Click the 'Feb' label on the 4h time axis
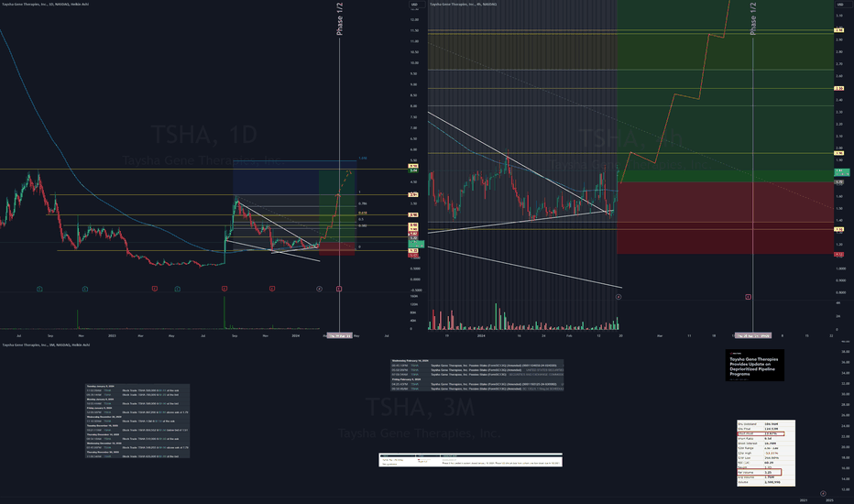The height and width of the screenshot is (504, 854). (569, 335)
